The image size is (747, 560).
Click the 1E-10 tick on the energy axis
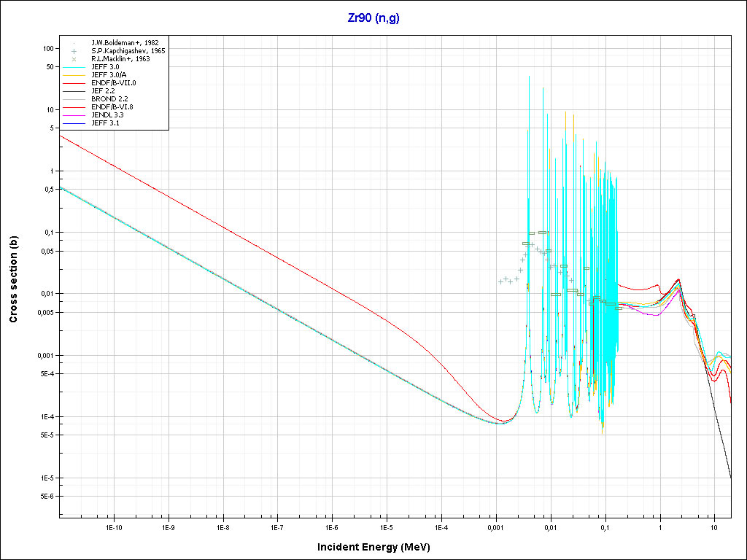click(113, 526)
